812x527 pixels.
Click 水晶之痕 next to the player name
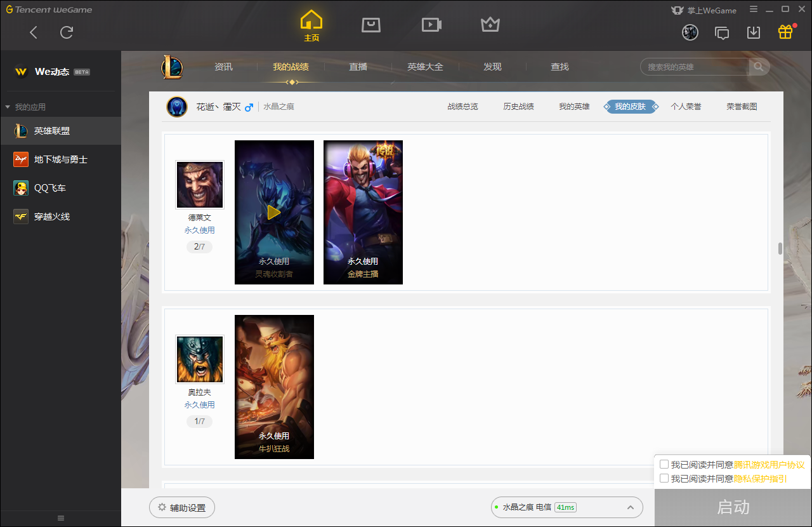[279, 107]
